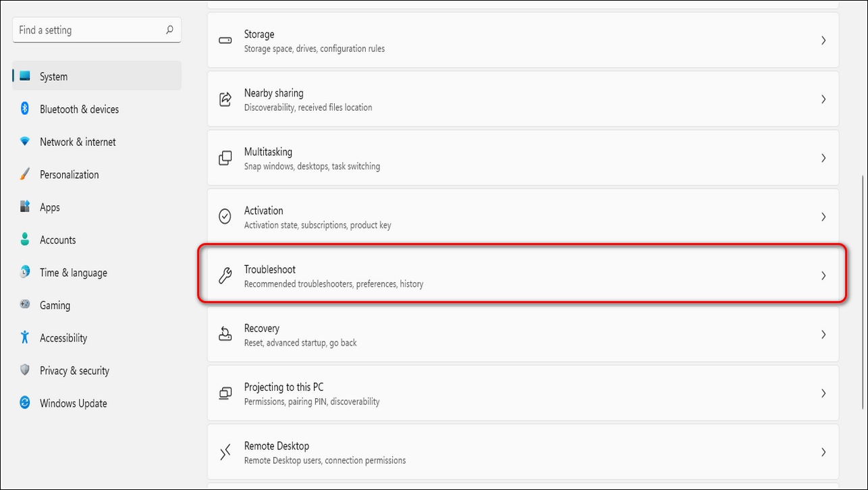Click the search magnifier icon
The image size is (868, 490).
click(169, 30)
